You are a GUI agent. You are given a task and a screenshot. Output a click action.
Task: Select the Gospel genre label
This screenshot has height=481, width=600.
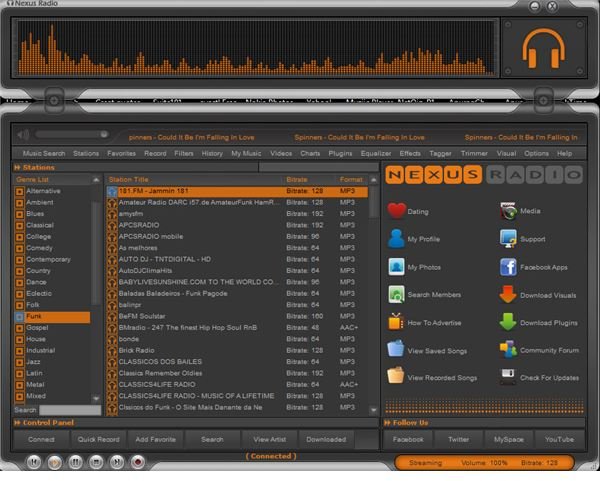point(37,328)
